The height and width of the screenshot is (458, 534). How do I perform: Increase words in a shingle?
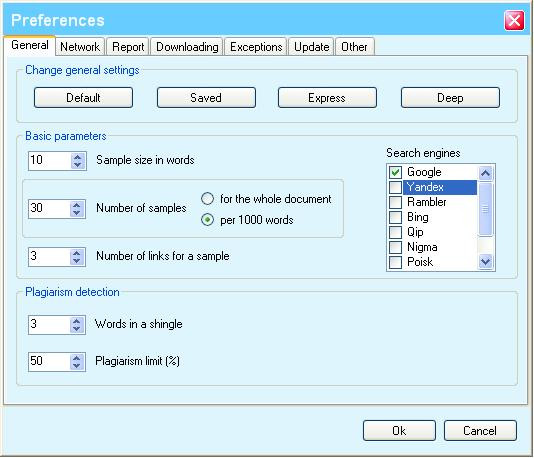point(77,321)
